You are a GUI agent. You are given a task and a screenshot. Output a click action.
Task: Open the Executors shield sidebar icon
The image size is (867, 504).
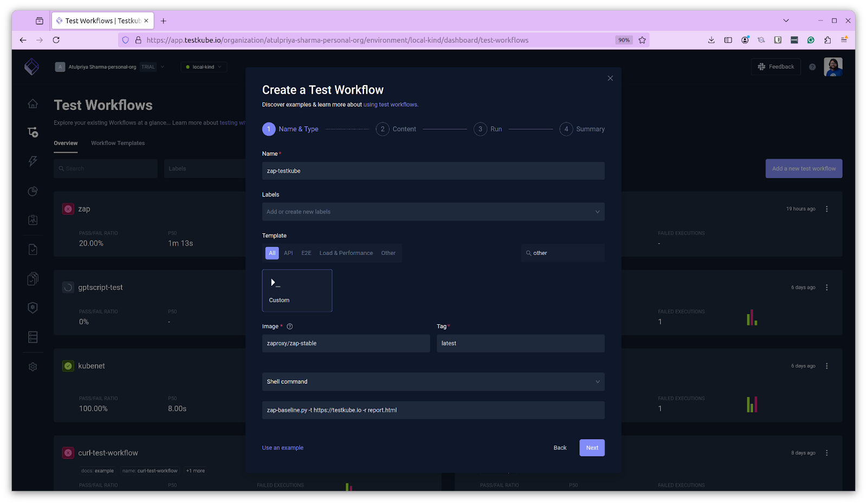click(33, 307)
